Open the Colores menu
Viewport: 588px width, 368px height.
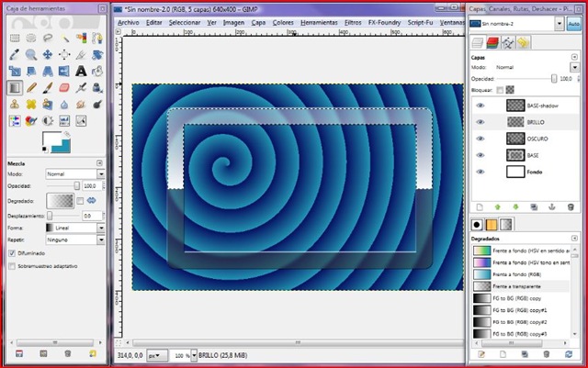[283, 23]
